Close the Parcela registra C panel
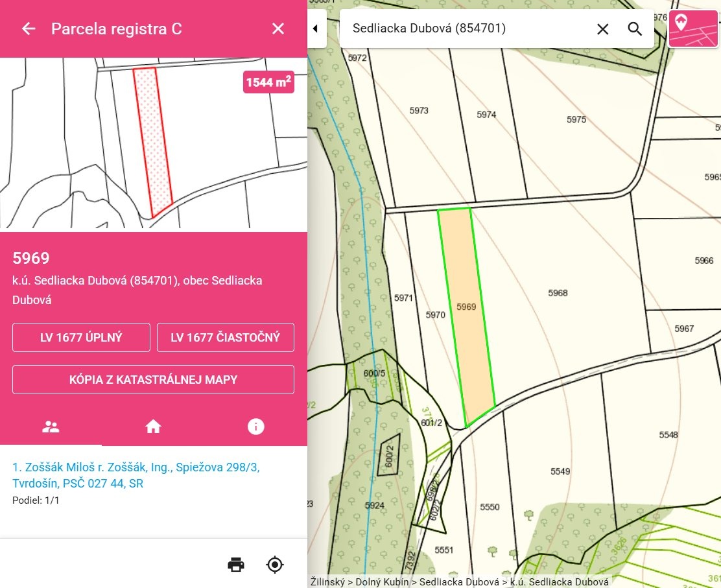 point(278,29)
